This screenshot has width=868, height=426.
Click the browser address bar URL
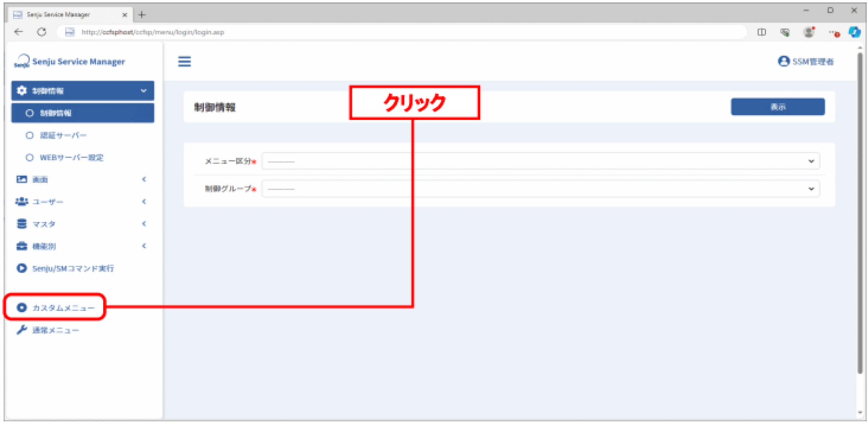click(153, 32)
